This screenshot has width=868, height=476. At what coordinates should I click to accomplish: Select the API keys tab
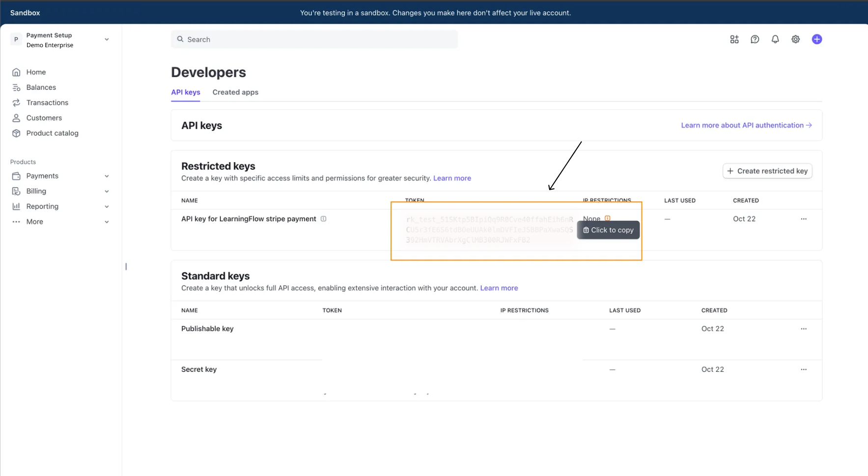coord(185,92)
